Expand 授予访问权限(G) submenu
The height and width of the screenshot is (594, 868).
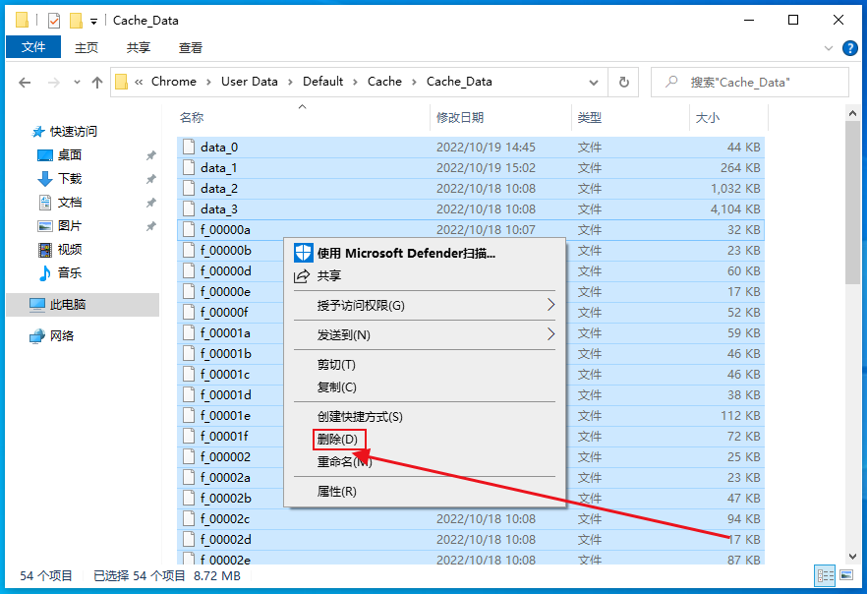424,305
